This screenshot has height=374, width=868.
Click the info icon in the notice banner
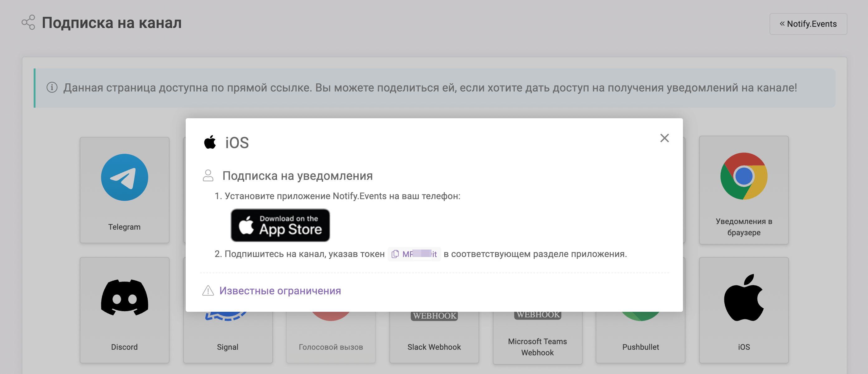point(52,87)
